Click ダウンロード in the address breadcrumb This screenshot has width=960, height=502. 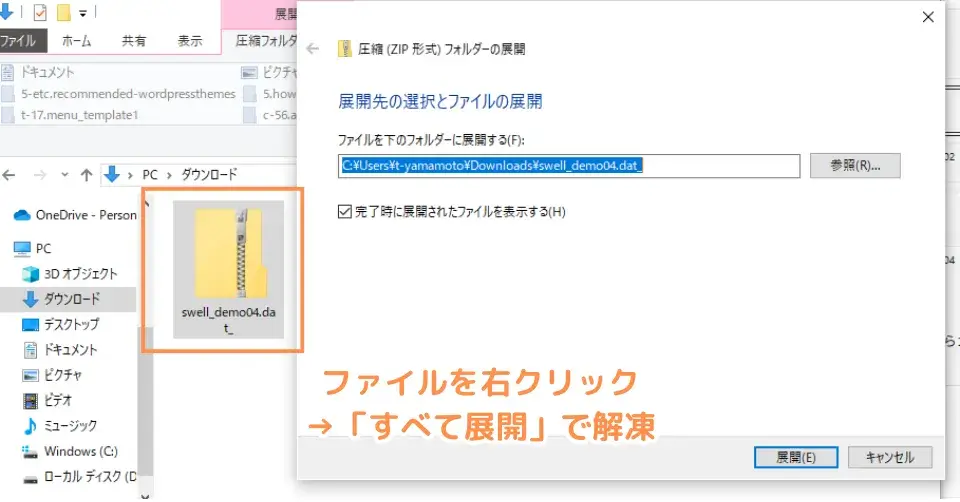tap(209, 175)
